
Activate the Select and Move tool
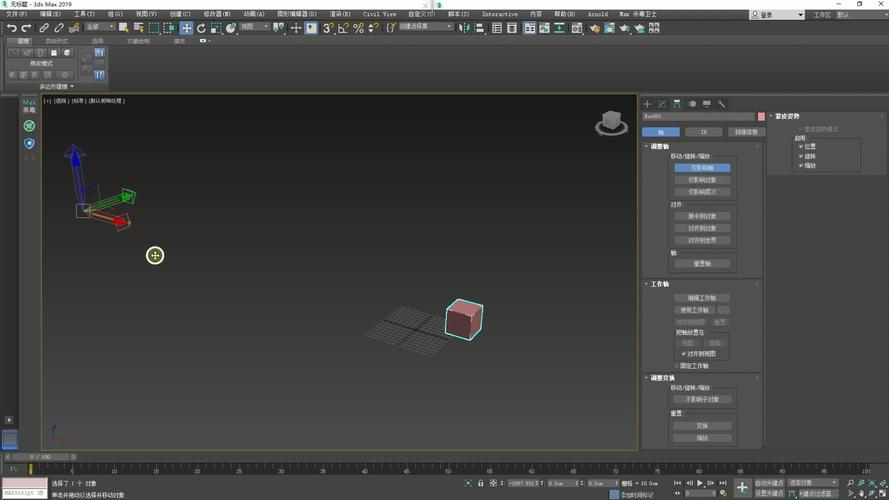point(186,28)
